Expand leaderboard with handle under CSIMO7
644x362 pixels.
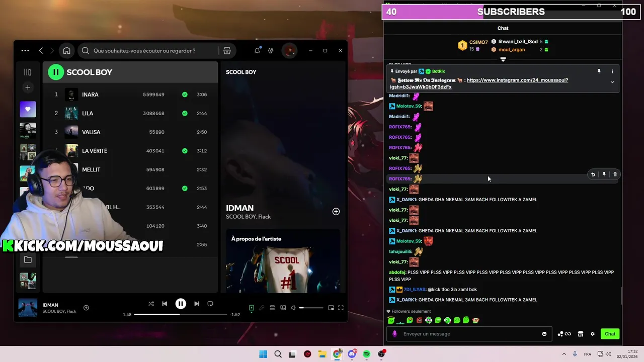pyautogui.click(x=503, y=59)
